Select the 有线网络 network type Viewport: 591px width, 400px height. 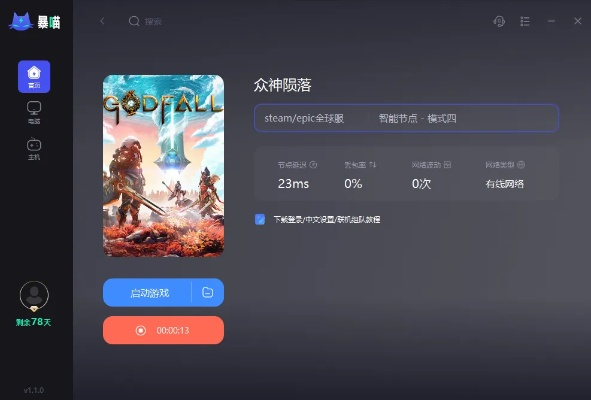(x=504, y=184)
